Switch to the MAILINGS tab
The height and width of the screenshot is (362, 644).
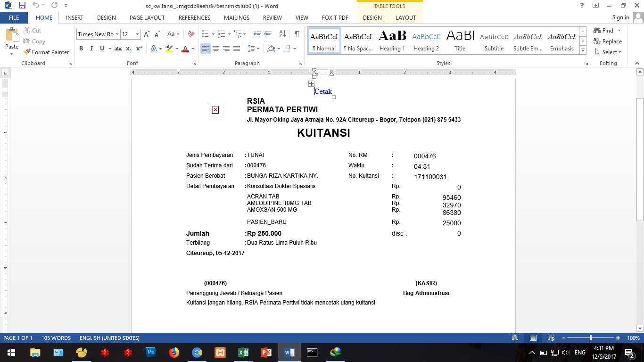point(237,18)
